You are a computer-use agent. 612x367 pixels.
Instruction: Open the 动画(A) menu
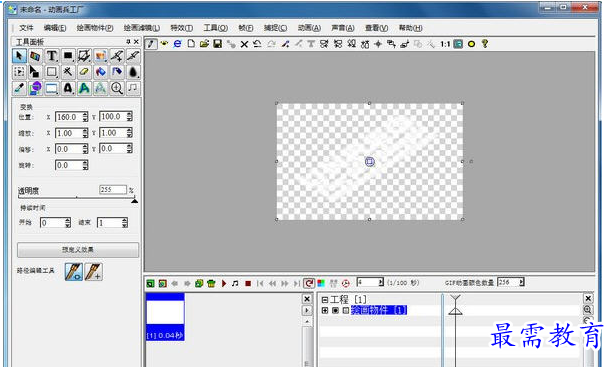click(309, 28)
